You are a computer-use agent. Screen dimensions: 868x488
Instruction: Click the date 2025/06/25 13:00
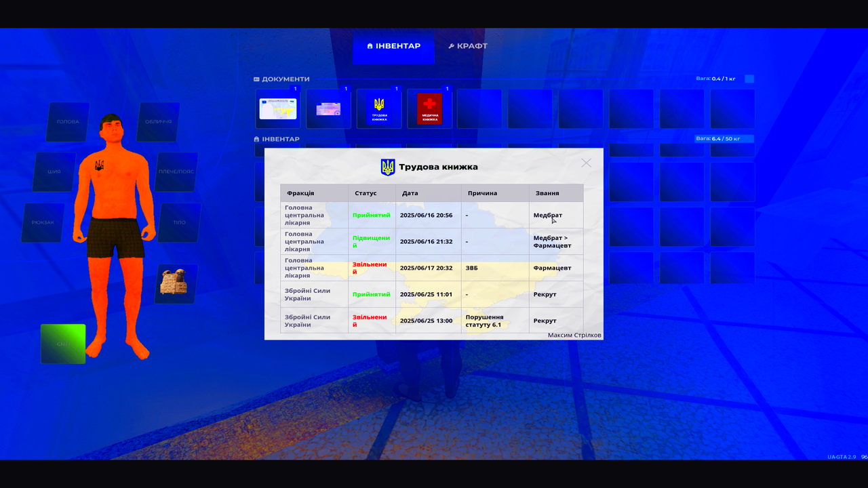(427, 321)
